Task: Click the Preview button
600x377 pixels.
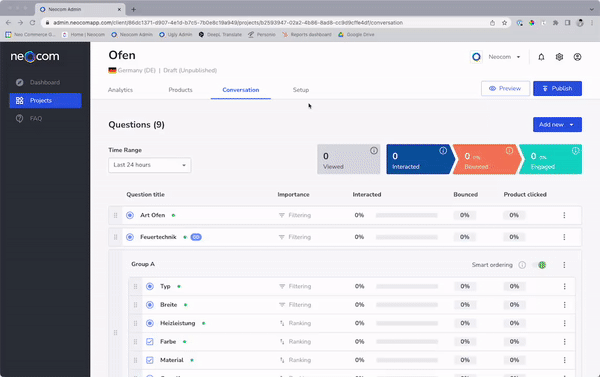Action: 505,88
